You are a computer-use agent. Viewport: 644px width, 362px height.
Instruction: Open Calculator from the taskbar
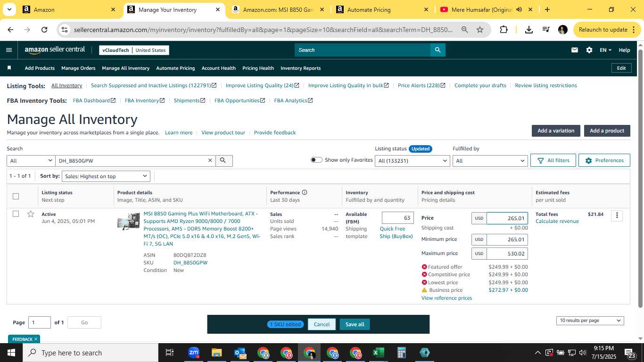point(401,353)
